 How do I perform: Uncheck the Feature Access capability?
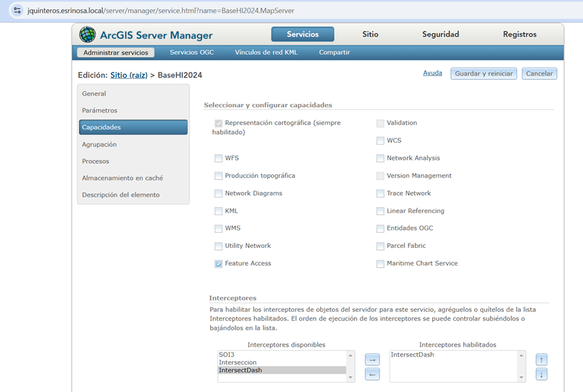[x=218, y=264]
